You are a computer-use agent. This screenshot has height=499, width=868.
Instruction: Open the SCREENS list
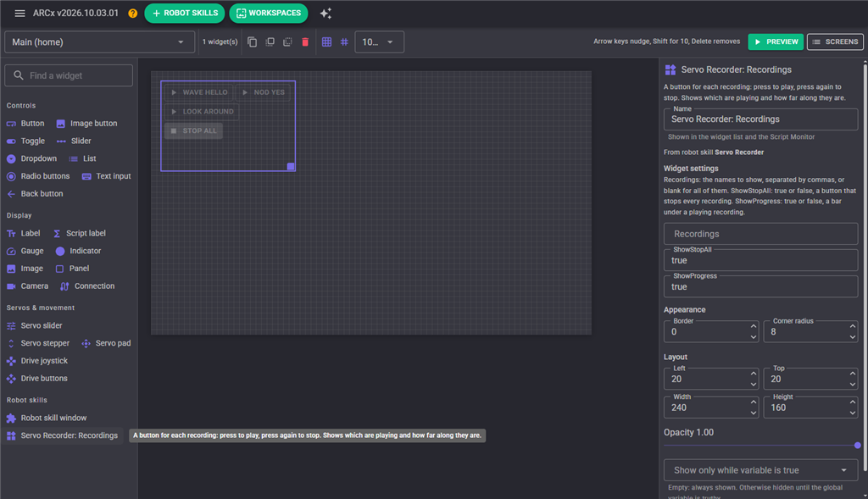835,42
